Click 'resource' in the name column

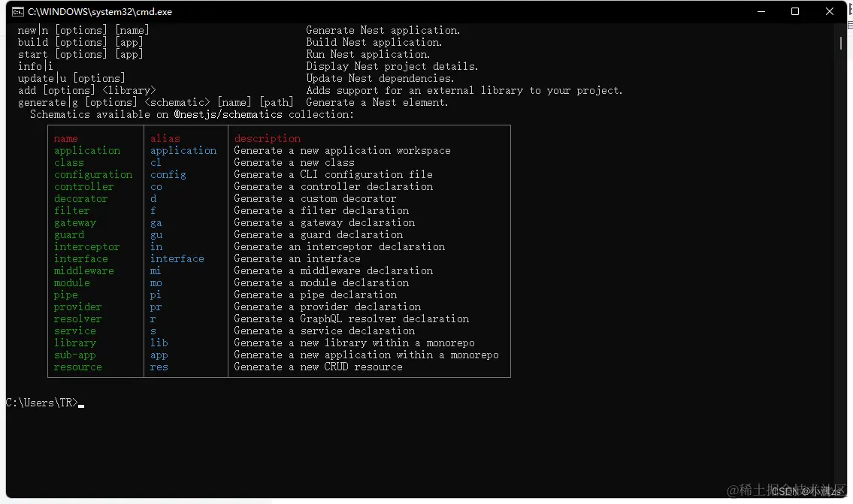tap(78, 367)
